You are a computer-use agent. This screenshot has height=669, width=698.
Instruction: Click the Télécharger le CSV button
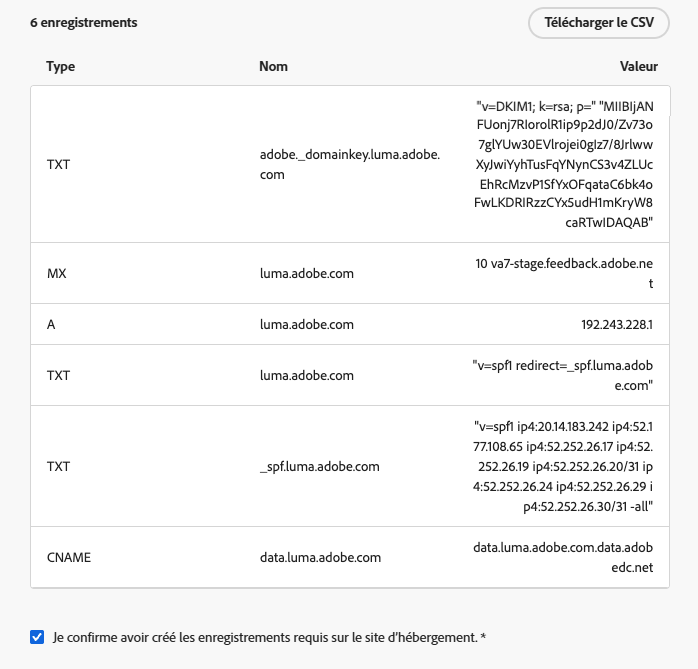click(598, 23)
